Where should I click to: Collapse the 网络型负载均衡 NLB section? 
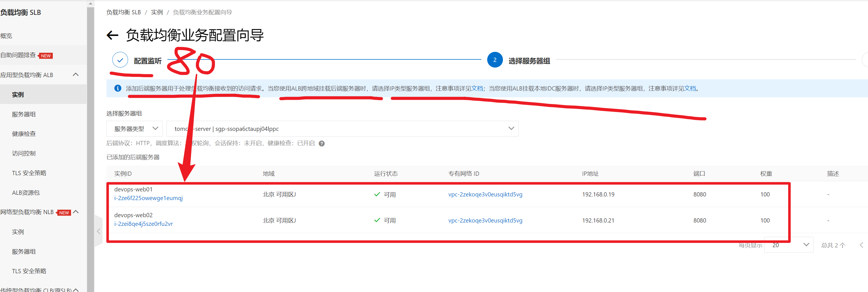(76, 212)
